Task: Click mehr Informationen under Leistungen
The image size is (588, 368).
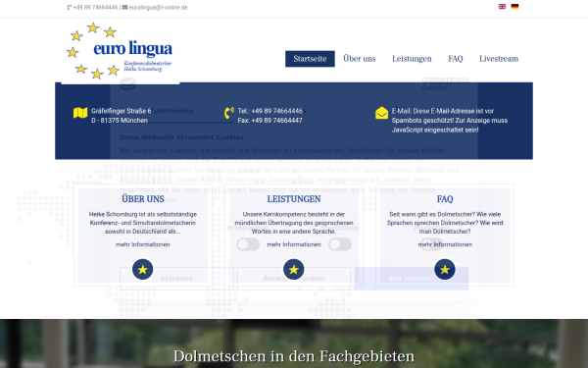Action: point(294,244)
